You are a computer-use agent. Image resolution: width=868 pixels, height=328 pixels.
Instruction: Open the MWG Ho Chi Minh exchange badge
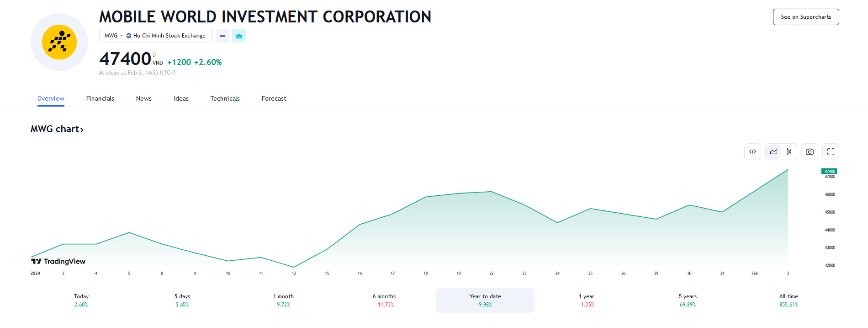click(x=155, y=36)
